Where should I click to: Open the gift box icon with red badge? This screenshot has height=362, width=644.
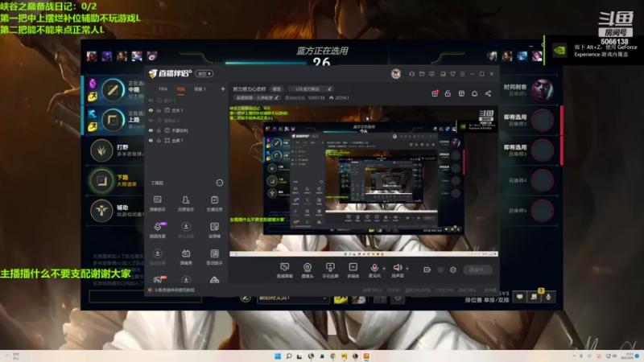point(435,93)
